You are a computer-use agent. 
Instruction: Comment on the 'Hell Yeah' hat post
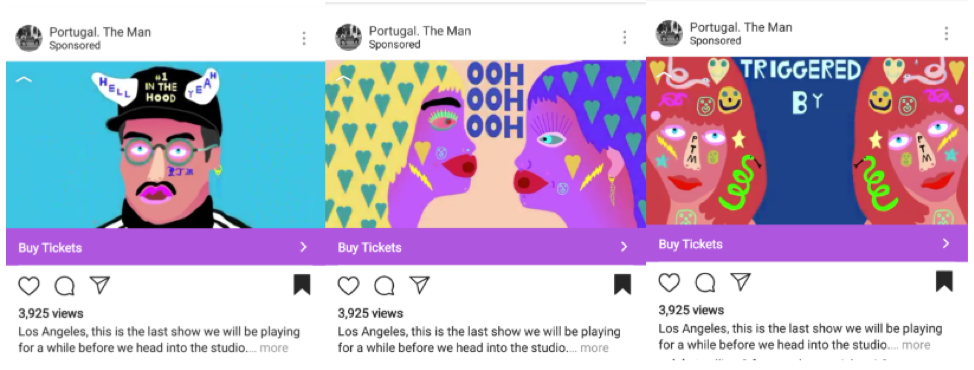click(x=65, y=286)
